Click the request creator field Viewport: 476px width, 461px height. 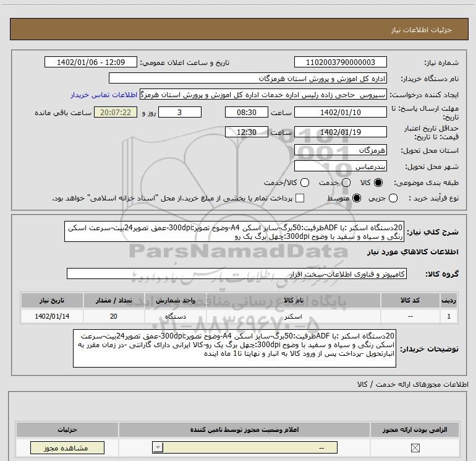(x=263, y=95)
